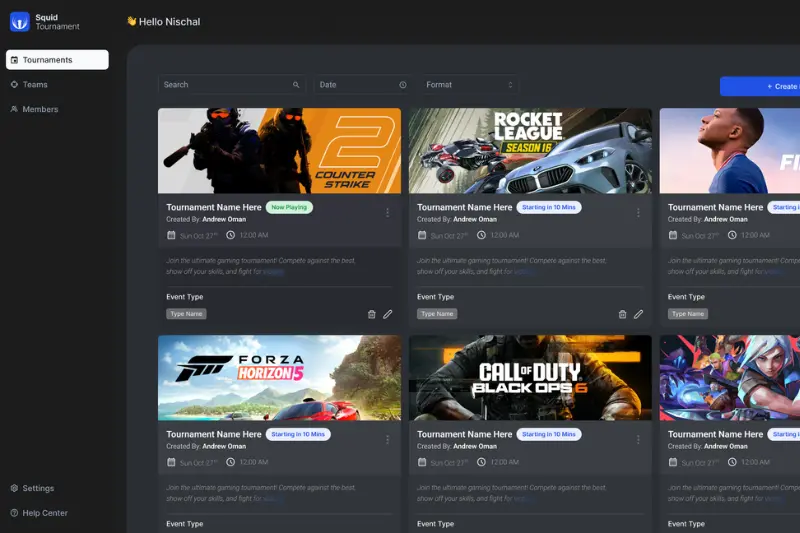Open the Call of Duty Black Ops 6 banner
Viewport: 800px width, 533px height.
point(530,377)
